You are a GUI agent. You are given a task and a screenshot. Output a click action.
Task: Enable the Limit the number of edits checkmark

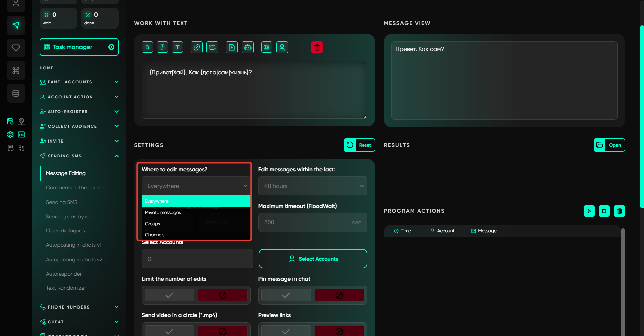coord(169,295)
